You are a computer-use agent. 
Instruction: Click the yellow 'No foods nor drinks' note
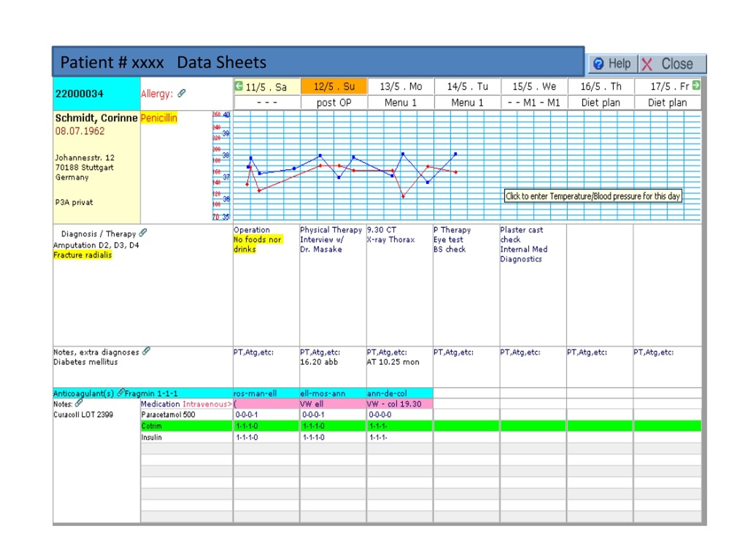(258, 244)
